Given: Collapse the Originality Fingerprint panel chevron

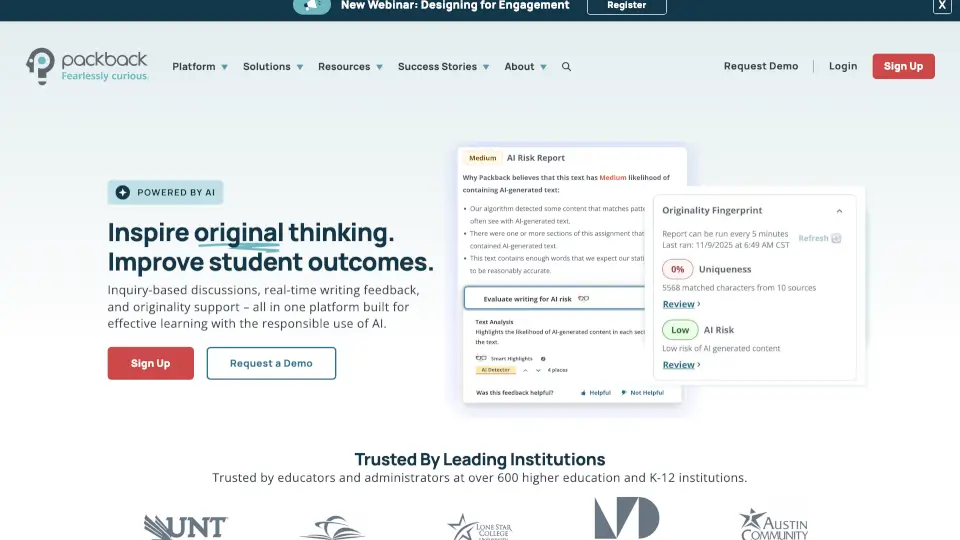Looking at the screenshot, I should (839, 211).
